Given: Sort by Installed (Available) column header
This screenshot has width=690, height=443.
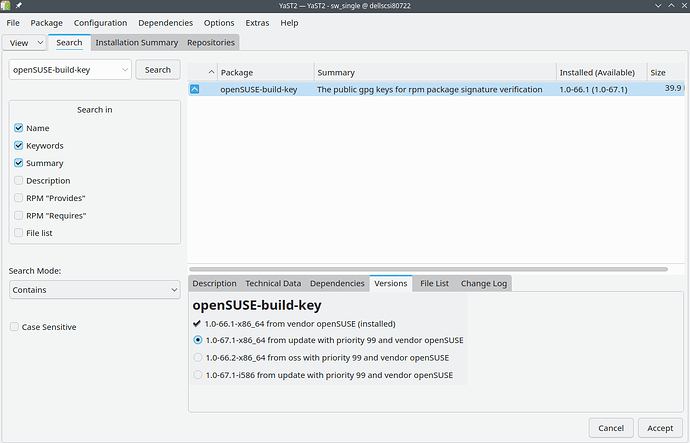Looking at the screenshot, I should tap(602, 72).
